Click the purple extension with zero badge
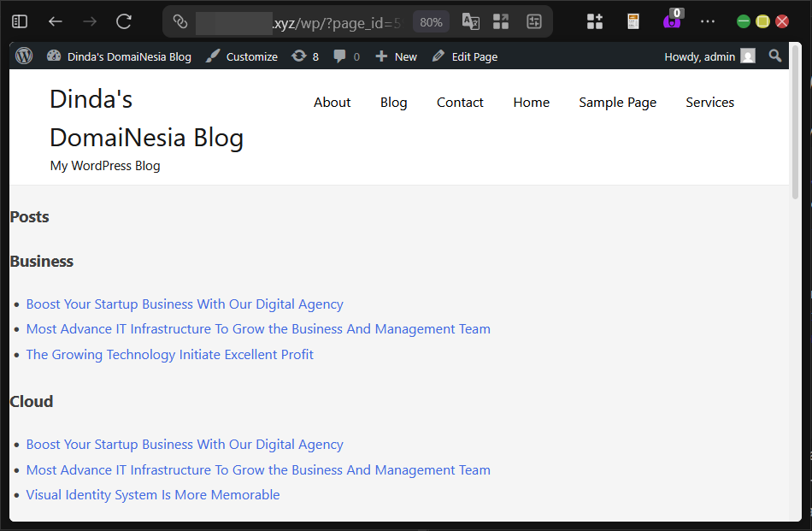812x531 pixels. (x=672, y=21)
